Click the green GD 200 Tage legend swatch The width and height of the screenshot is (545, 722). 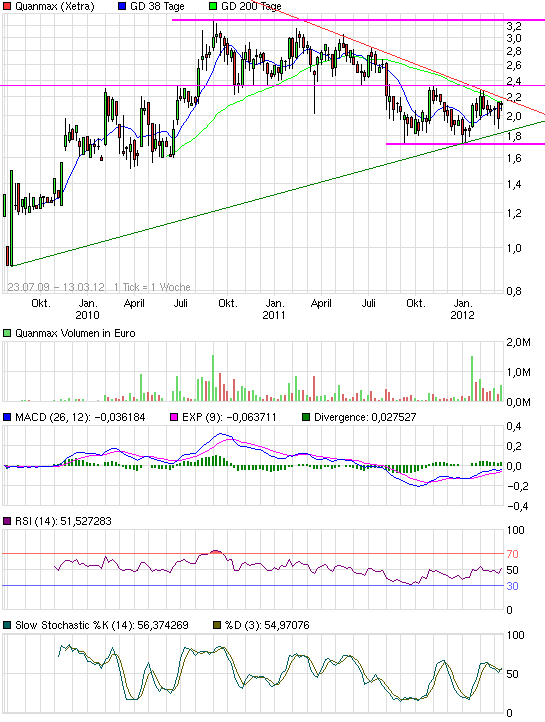213,6
